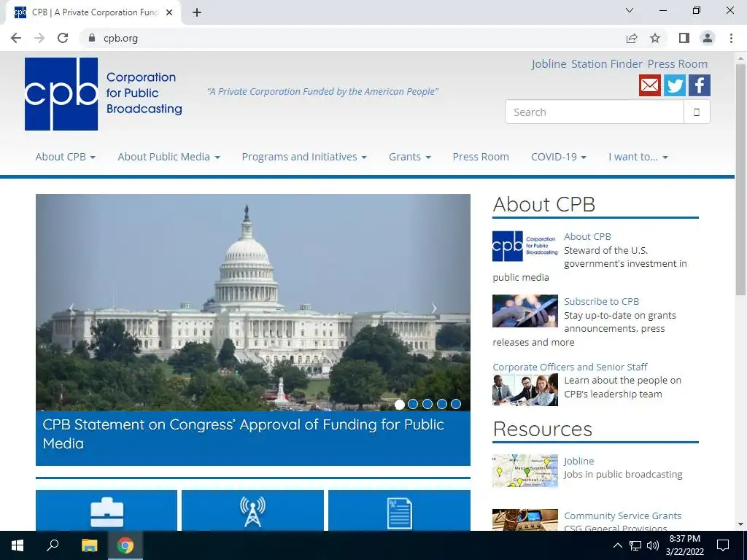Open Chrome side panel icon
This screenshot has height=560, width=747.
pyautogui.click(x=684, y=38)
